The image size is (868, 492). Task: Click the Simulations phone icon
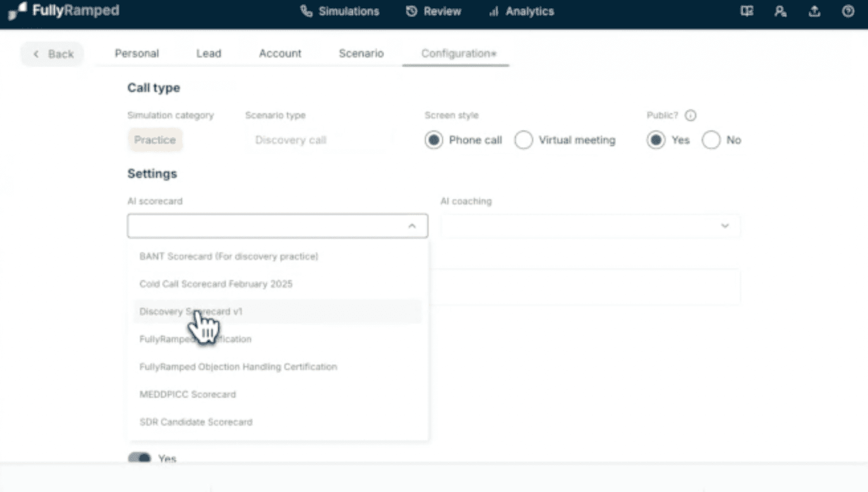pos(306,11)
